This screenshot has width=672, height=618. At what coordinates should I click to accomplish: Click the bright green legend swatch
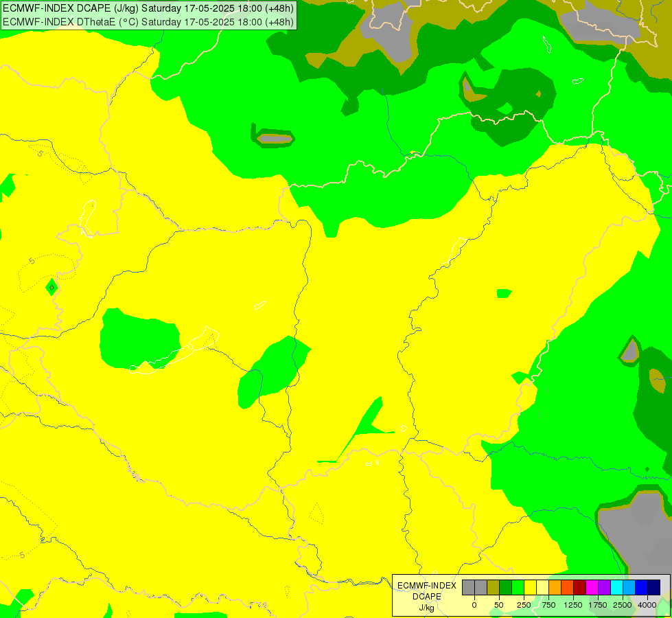pyautogui.click(x=518, y=587)
